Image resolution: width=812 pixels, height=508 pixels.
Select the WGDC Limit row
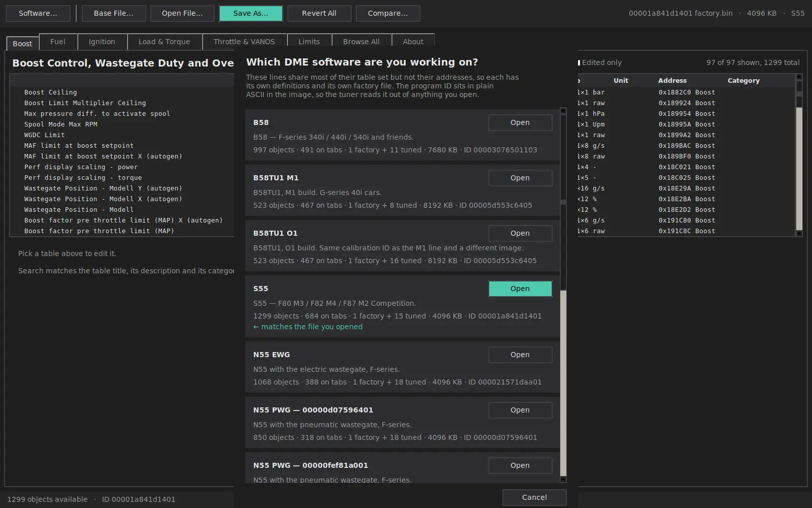tap(122, 135)
